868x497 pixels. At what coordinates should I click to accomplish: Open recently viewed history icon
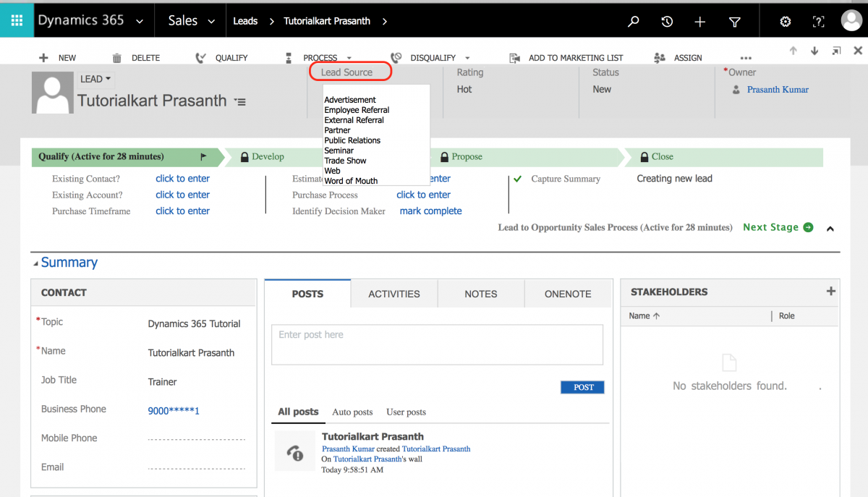[x=667, y=22]
